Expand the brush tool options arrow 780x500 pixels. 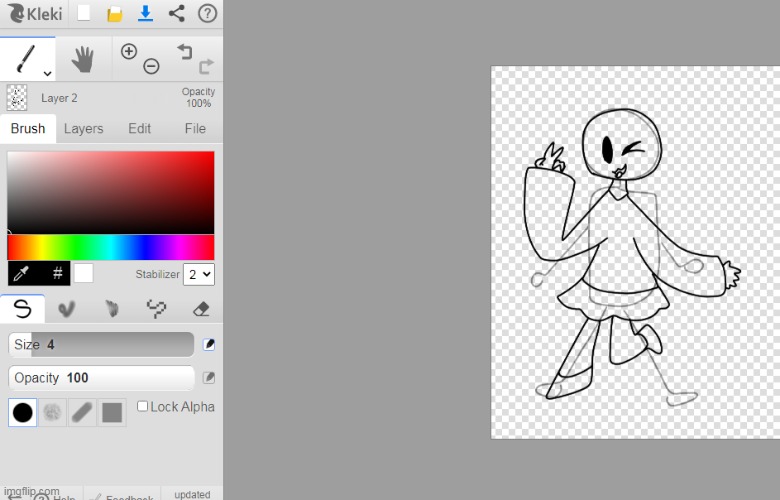(x=47, y=74)
